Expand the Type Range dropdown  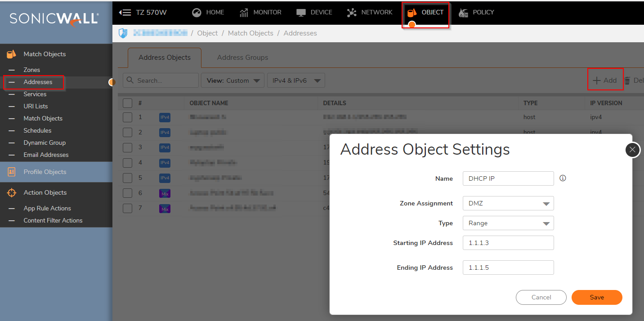coord(508,223)
